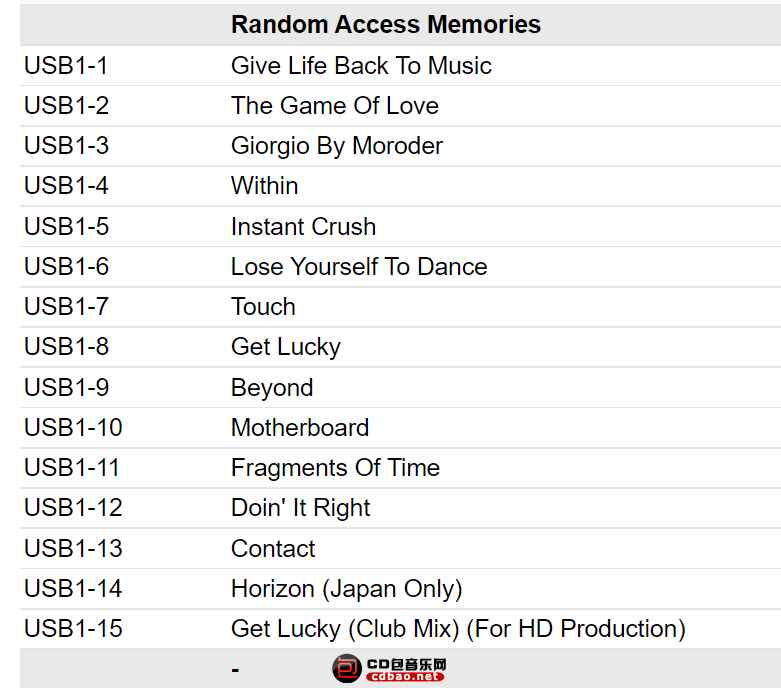The width and height of the screenshot is (781, 688).
Task: Select the Contact track title
Action: pyautogui.click(x=273, y=549)
